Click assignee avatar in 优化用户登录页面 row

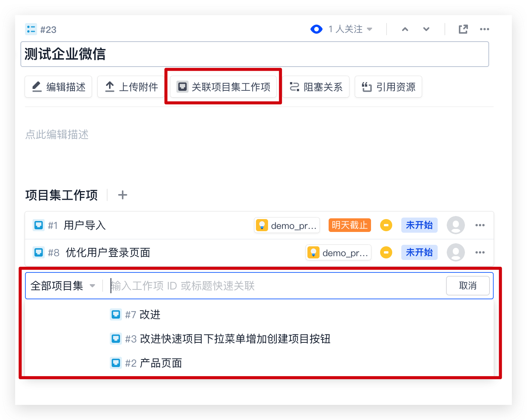[456, 252]
